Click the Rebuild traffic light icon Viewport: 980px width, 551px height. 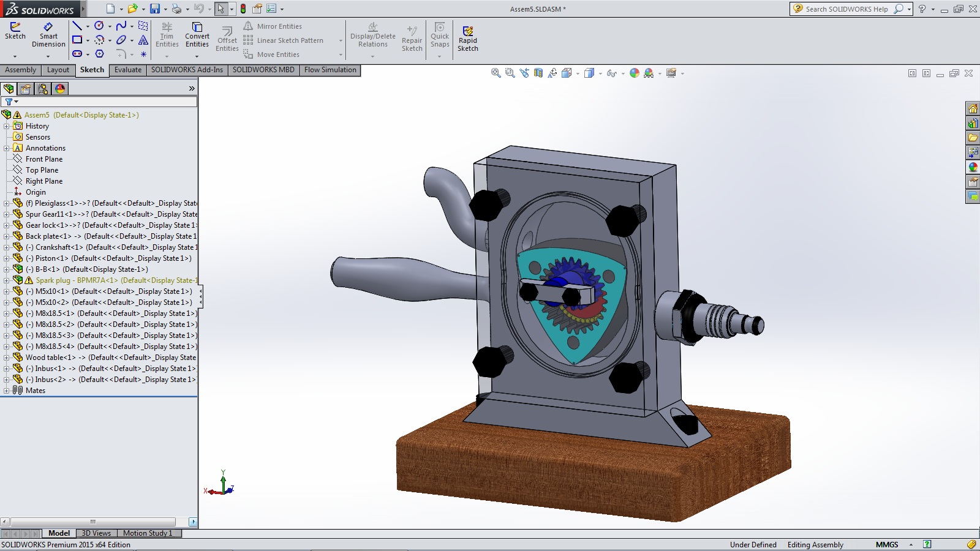pos(243,9)
